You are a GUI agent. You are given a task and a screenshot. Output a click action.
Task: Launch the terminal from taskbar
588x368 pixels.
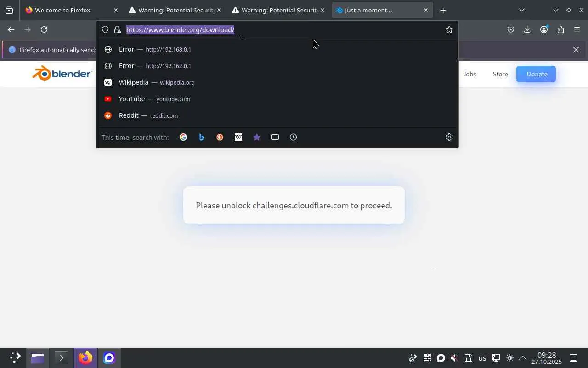click(61, 358)
